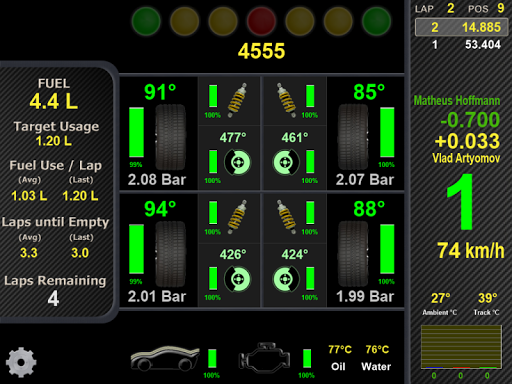Screen dimensions: 512x384
Task: Click the leftmost green shift light
Action: pyautogui.click(x=146, y=21)
